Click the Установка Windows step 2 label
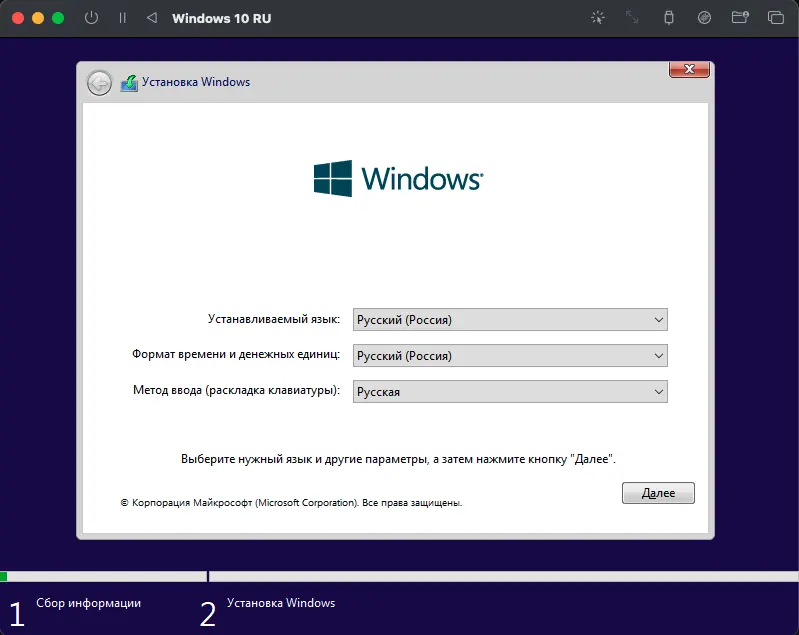799x635 pixels. [x=281, y=603]
